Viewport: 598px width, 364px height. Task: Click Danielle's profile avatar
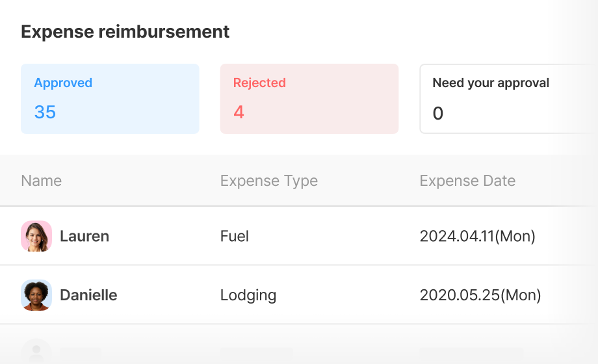(x=36, y=295)
